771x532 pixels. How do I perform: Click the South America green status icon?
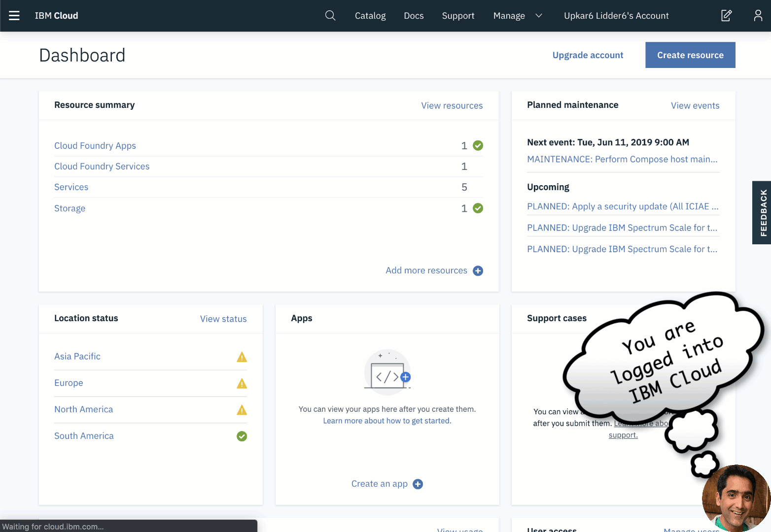pyautogui.click(x=242, y=436)
